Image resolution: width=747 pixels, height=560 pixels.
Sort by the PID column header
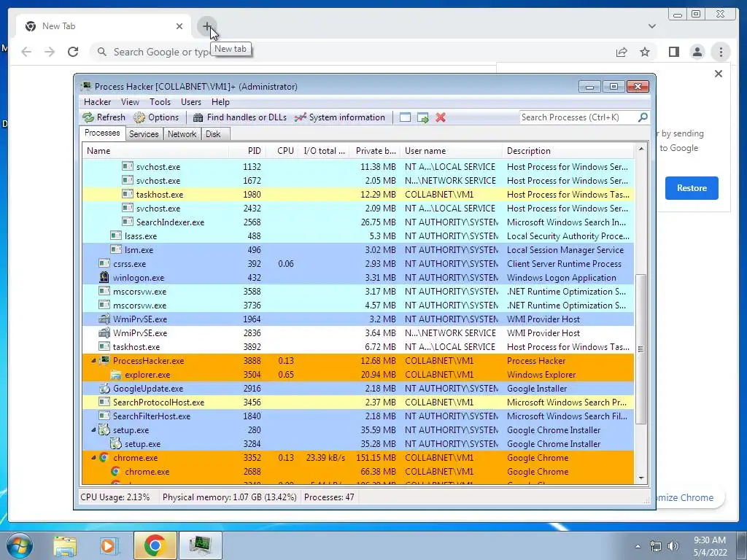tap(247, 151)
